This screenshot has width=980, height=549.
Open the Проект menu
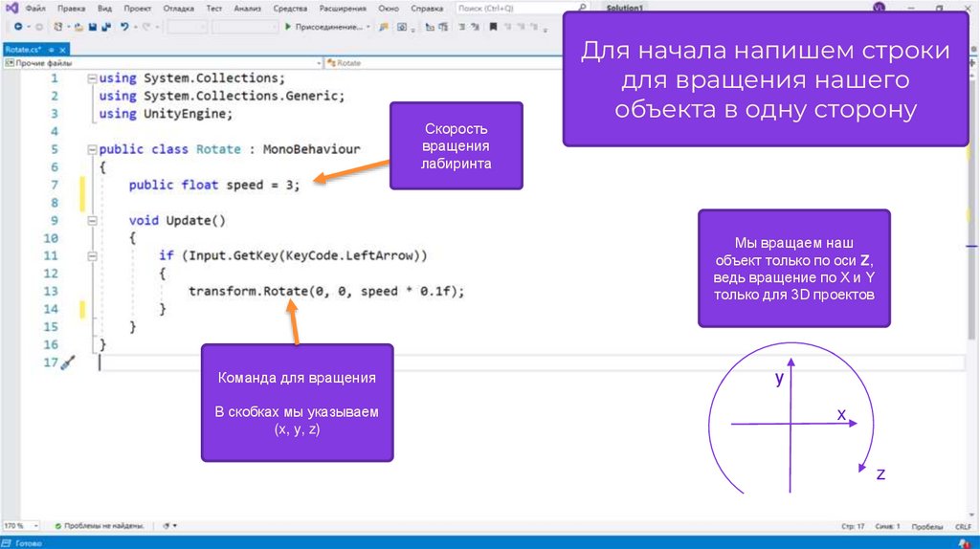[138, 8]
